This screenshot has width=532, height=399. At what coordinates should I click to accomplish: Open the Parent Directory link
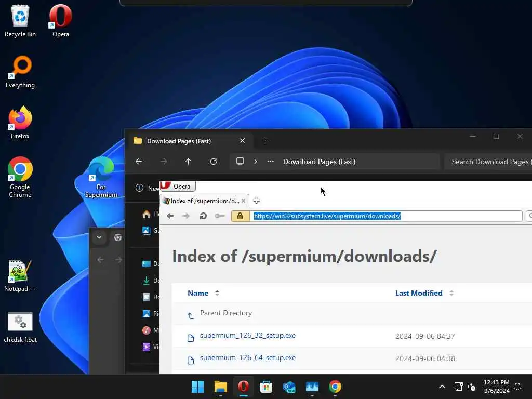point(226,313)
